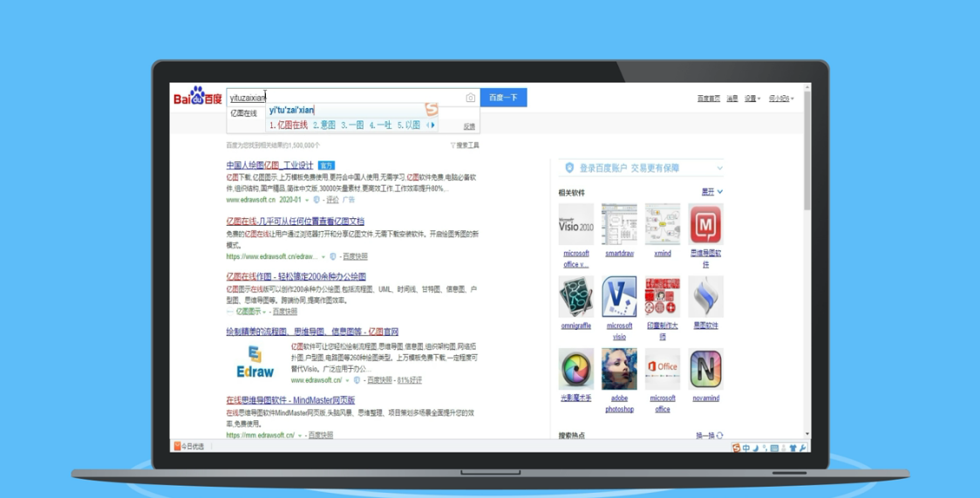This screenshot has height=498, width=980.
Task: Click the 搜索工具 filter funnel
Action: pyautogui.click(x=453, y=145)
